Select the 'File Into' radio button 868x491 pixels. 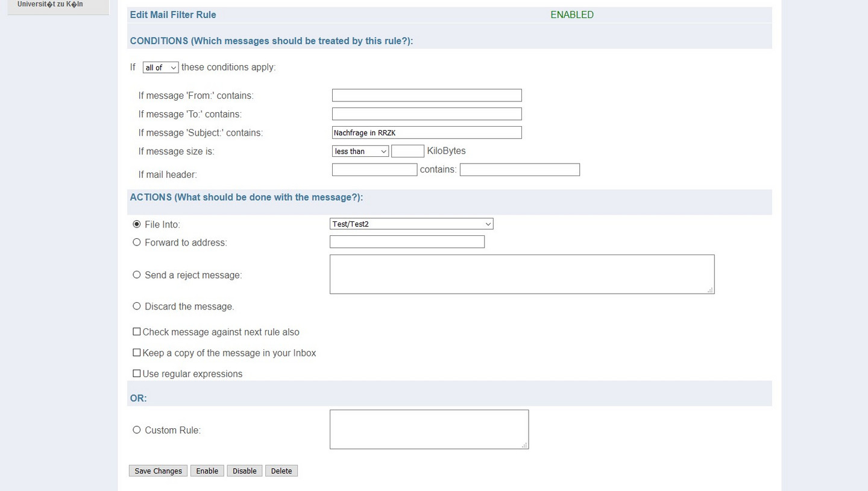pos(137,224)
